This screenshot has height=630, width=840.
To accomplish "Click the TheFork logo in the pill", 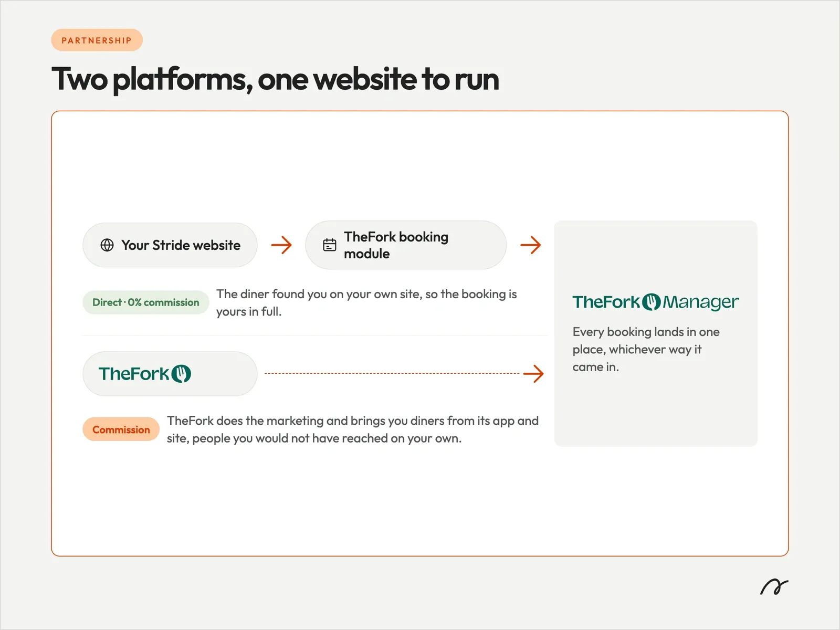I will 145,374.
